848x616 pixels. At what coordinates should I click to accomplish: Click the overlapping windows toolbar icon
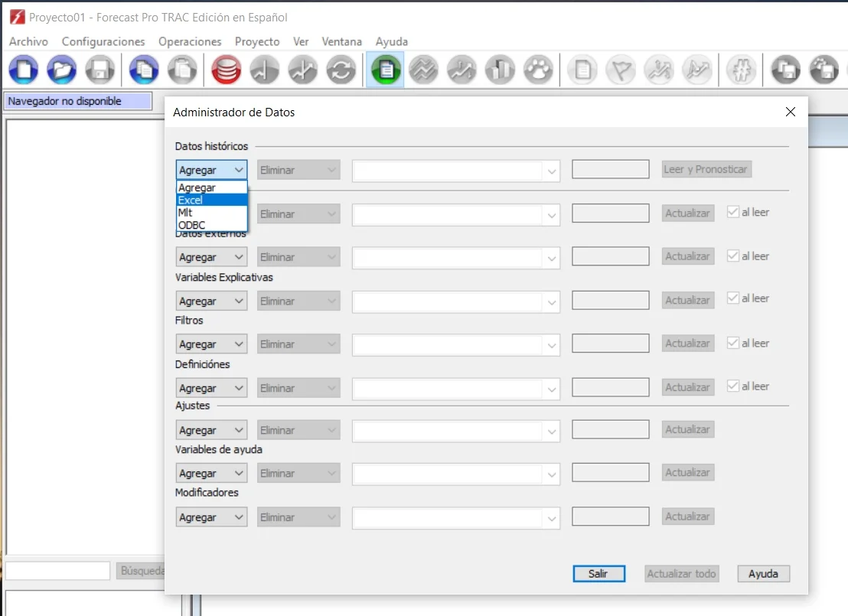tap(785, 70)
